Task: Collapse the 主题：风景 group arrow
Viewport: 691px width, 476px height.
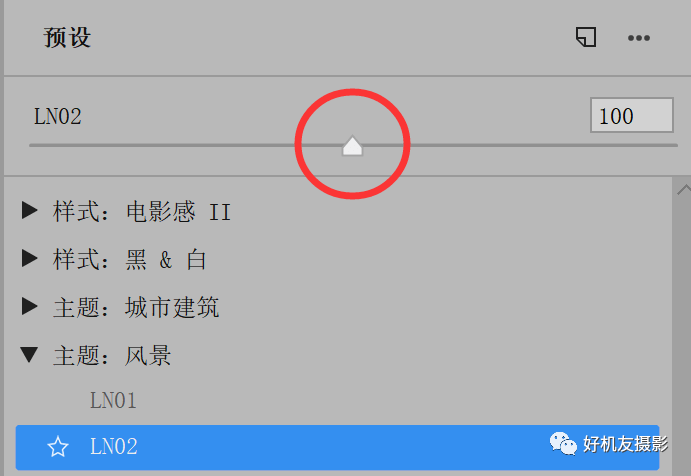Action: pyautogui.click(x=29, y=354)
